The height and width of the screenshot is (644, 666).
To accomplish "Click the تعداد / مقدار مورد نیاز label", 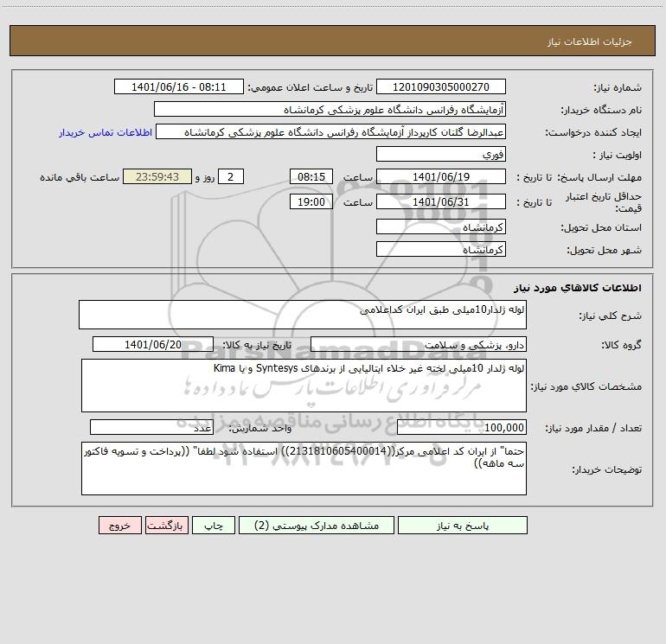I will pos(593,429).
